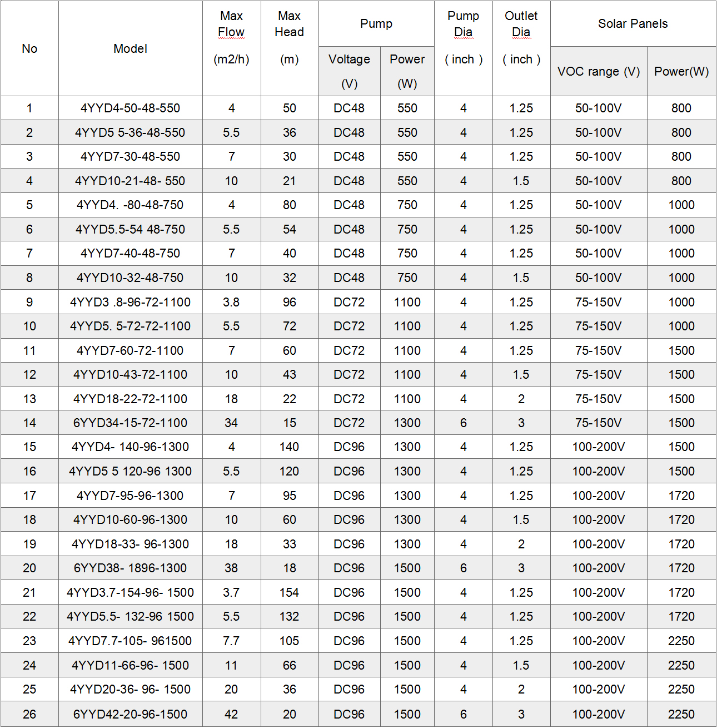Click the VOC range (V) subheader
The height and width of the screenshot is (728, 717).
coord(599,71)
